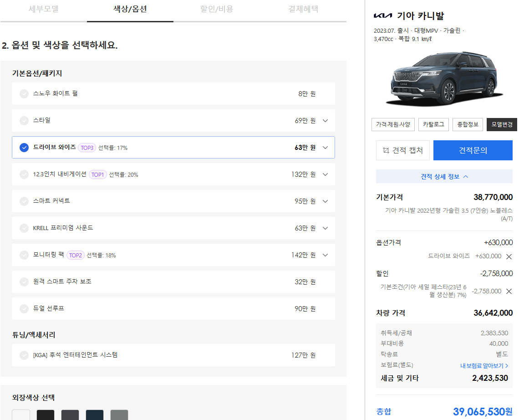Click TOP1 badge on 12.3인치 내비게이션

pyautogui.click(x=97, y=174)
